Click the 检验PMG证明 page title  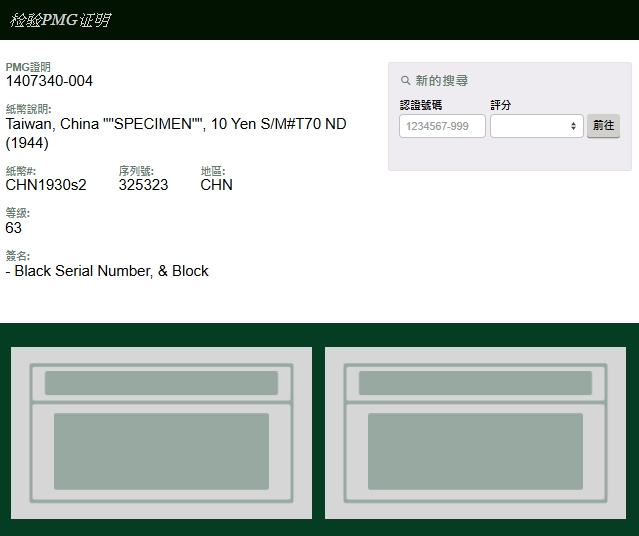point(60,20)
